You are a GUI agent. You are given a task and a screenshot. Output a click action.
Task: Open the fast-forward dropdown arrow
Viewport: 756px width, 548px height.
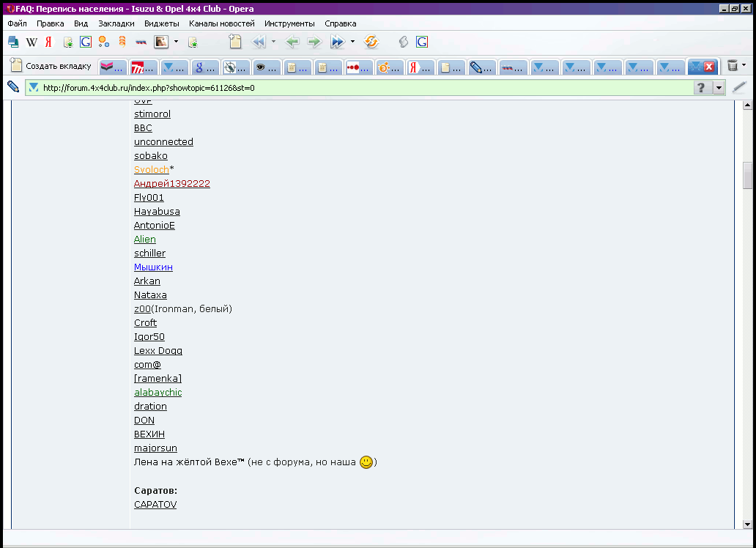point(352,42)
